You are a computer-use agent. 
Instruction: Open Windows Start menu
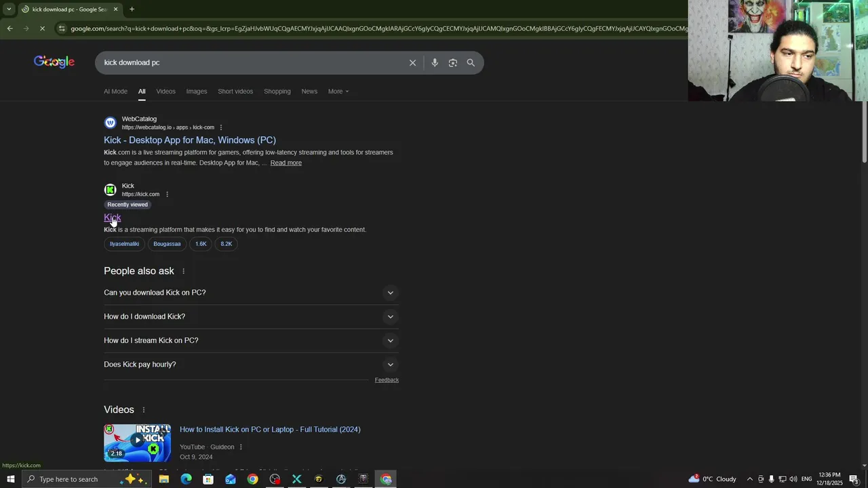click(x=10, y=479)
